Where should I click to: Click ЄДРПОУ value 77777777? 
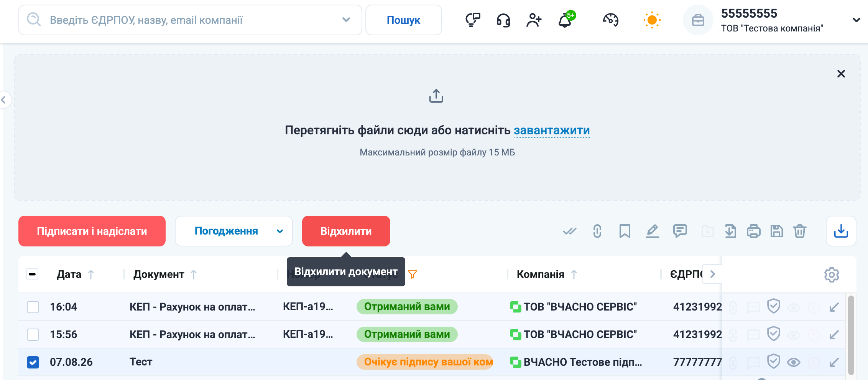[697, 362]
